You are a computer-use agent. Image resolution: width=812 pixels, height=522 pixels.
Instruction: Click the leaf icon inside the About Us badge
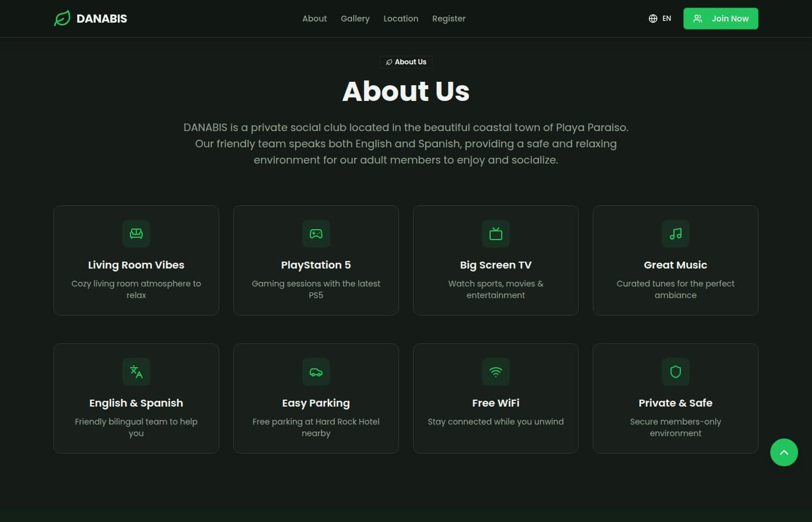point(389,61)
